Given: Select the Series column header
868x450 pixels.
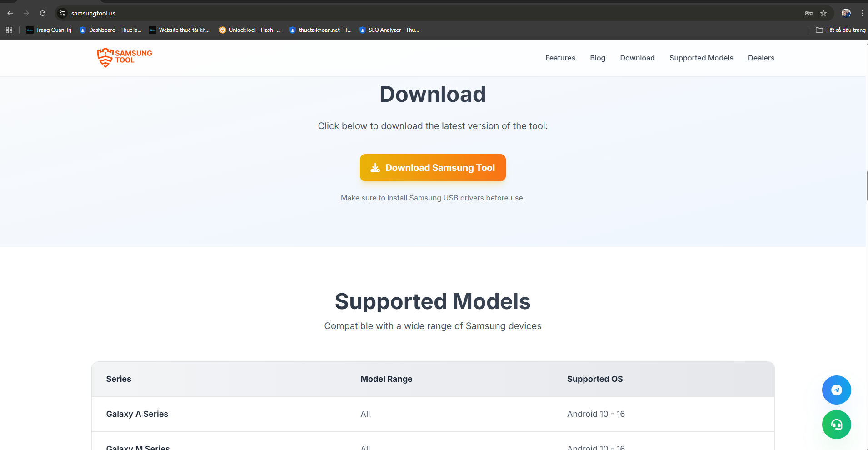Looking at the screenshot, I should [x=119, y=379].
